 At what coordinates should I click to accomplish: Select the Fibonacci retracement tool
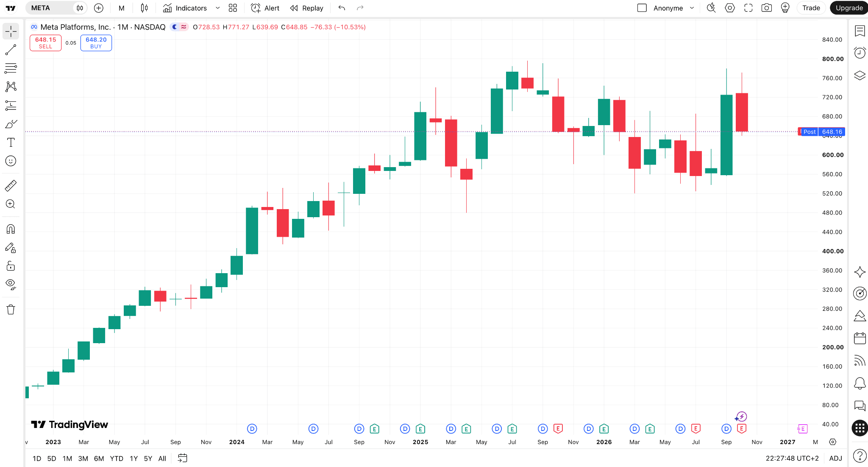[11, 68]
